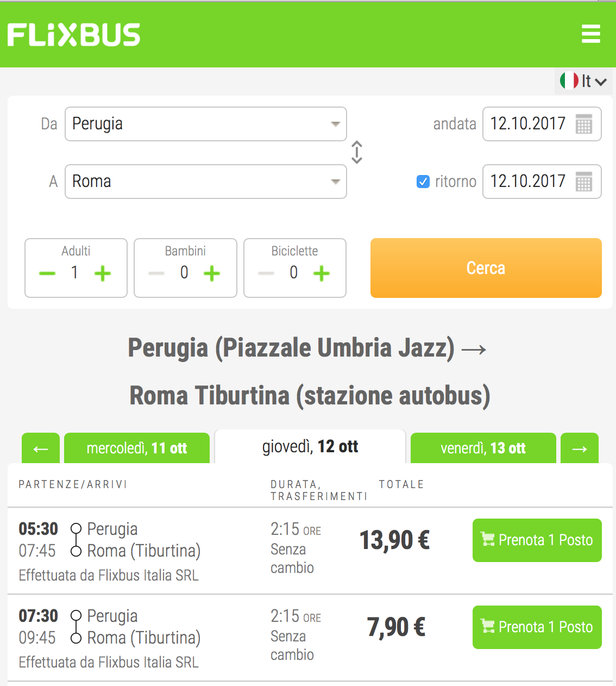Swap departure and destination cities
This screenshot has height=686, width=616.
(x=357, y=152)
